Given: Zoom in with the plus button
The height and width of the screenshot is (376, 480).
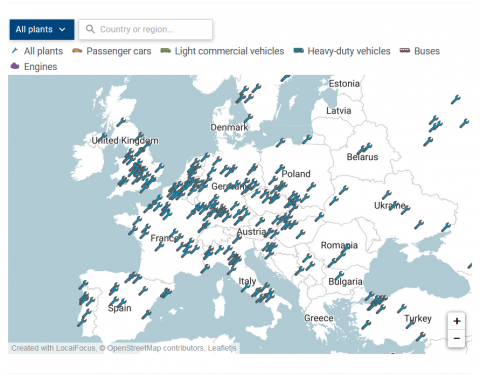Looking at the screenshot, I should click(x=456, y=321).
